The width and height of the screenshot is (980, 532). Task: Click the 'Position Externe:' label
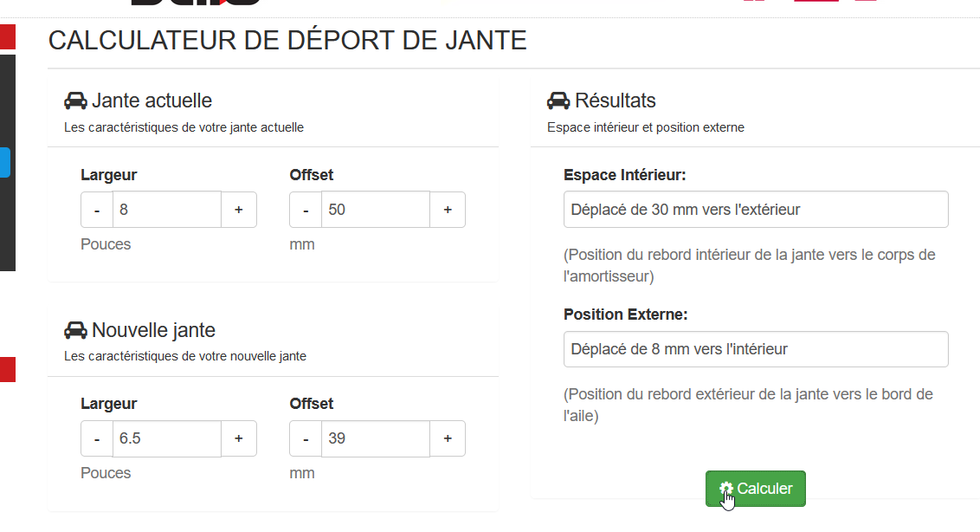(626, 315)
